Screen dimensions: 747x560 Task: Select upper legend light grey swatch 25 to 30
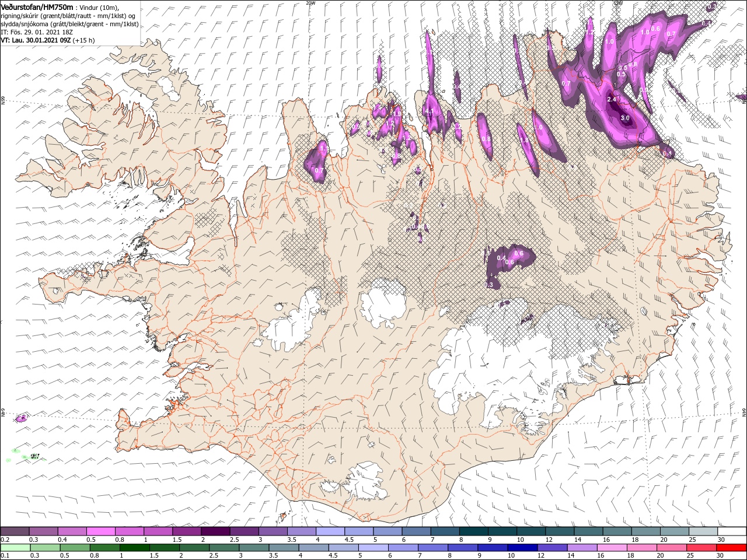(704, 531)
